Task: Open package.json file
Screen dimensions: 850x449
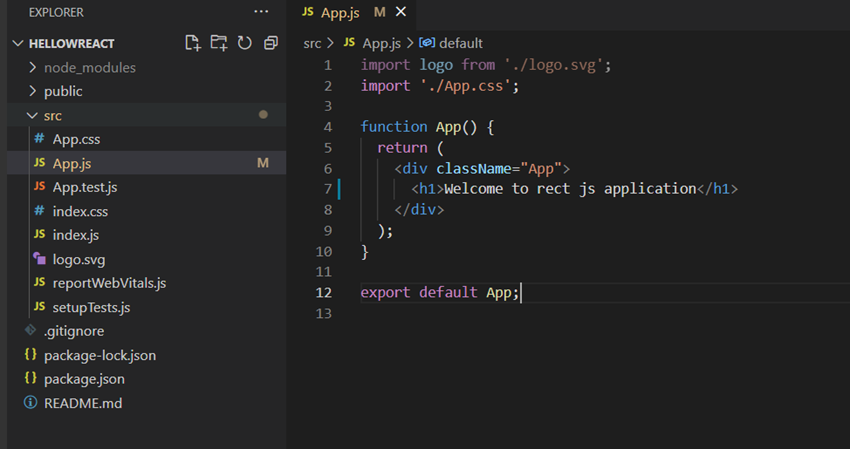Action: pos(84,379)
